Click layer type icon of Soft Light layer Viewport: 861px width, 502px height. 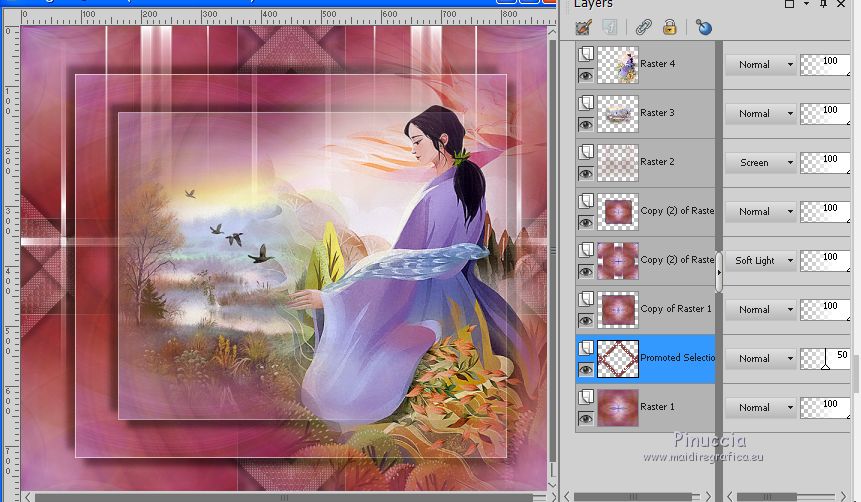tap(586, 250)
